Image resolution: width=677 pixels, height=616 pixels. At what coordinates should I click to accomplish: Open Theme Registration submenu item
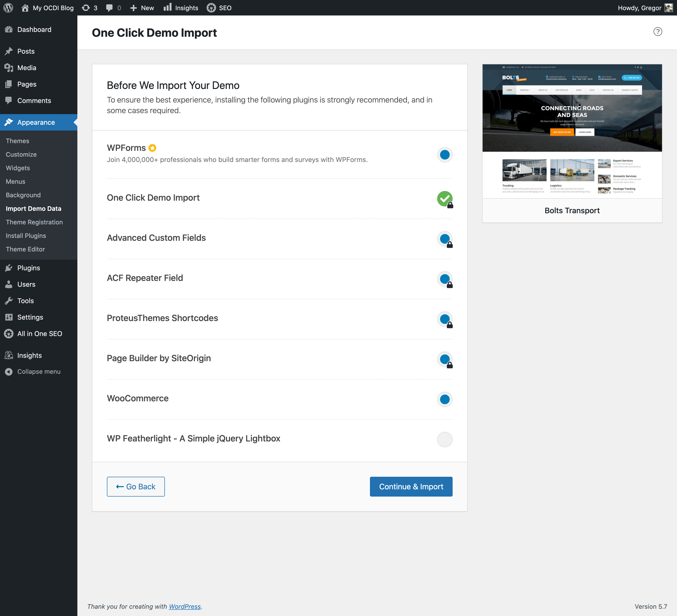click(x=34, y=222)
